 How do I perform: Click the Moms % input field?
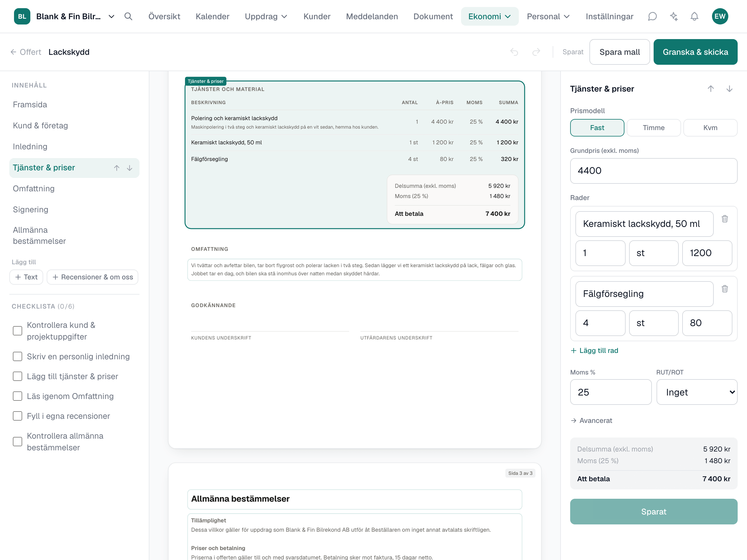pyautogui.click(x=610, y=392)
